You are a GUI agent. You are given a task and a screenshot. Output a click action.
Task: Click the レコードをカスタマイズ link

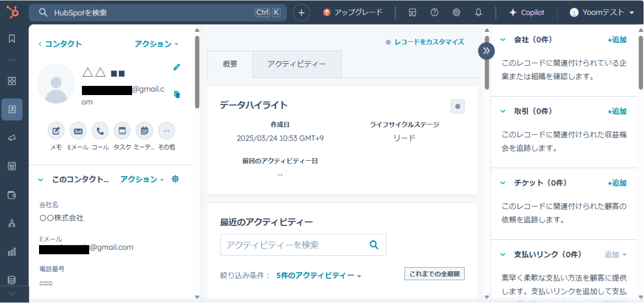pyautogui.click(x=425, y=42)
